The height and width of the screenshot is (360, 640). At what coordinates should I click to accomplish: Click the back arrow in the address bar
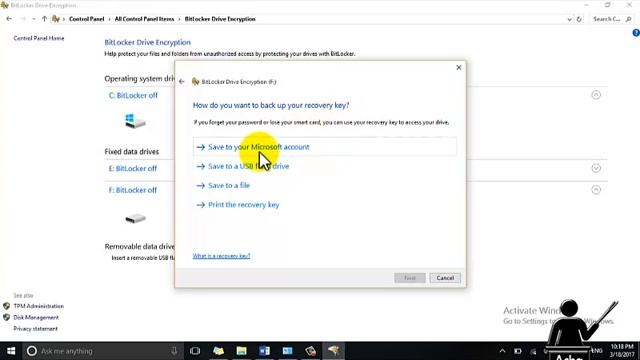click(x=9, y=19)
